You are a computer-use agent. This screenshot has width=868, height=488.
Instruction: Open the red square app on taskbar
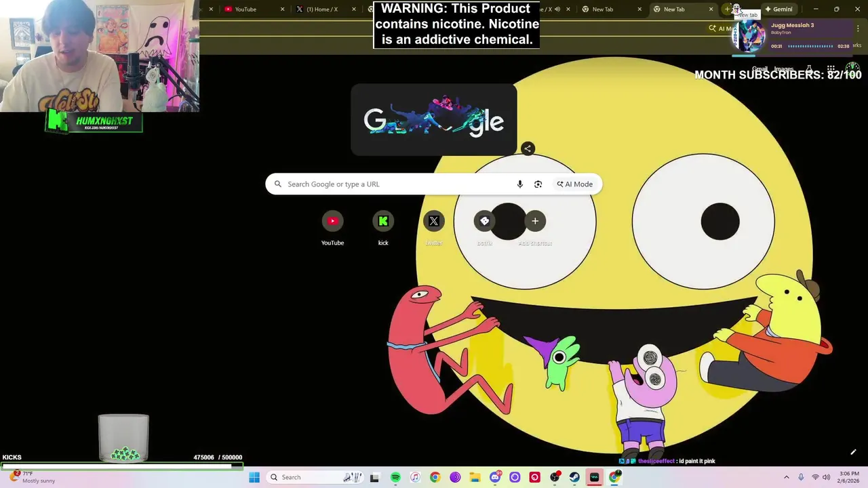(x=535, y=477)
